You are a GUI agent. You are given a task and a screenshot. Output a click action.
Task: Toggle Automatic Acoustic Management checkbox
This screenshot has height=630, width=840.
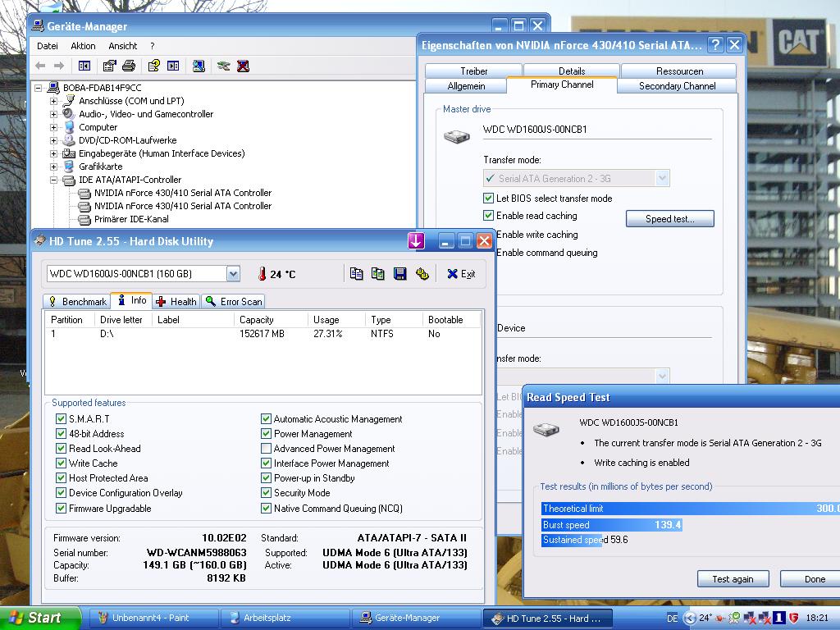click(266, 419)
